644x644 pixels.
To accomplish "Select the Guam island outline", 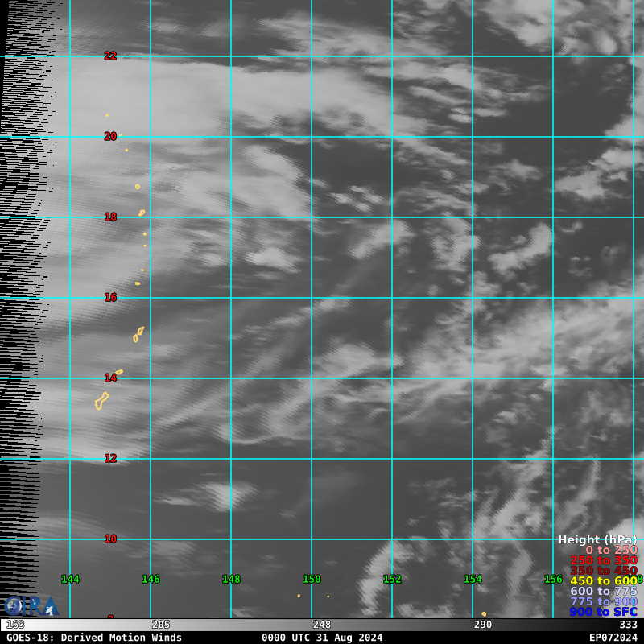I will tap(101, 401).
